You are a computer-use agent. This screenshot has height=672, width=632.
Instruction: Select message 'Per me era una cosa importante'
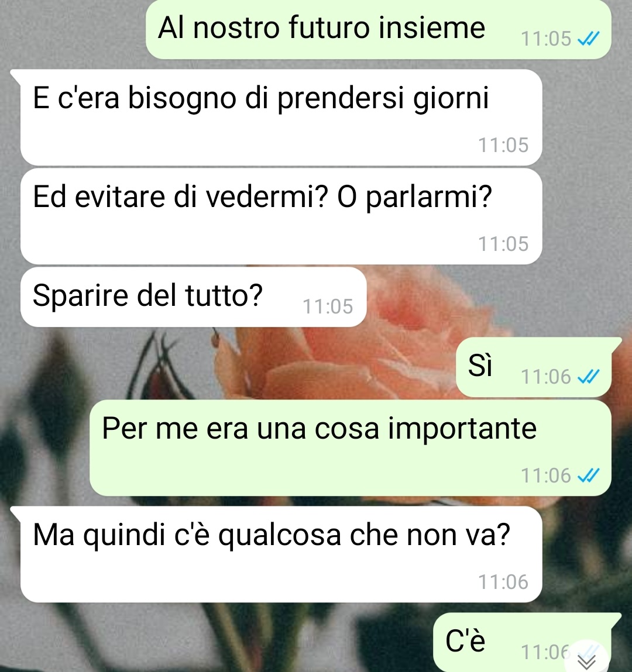pyautogui.click(x=351, y=448)
